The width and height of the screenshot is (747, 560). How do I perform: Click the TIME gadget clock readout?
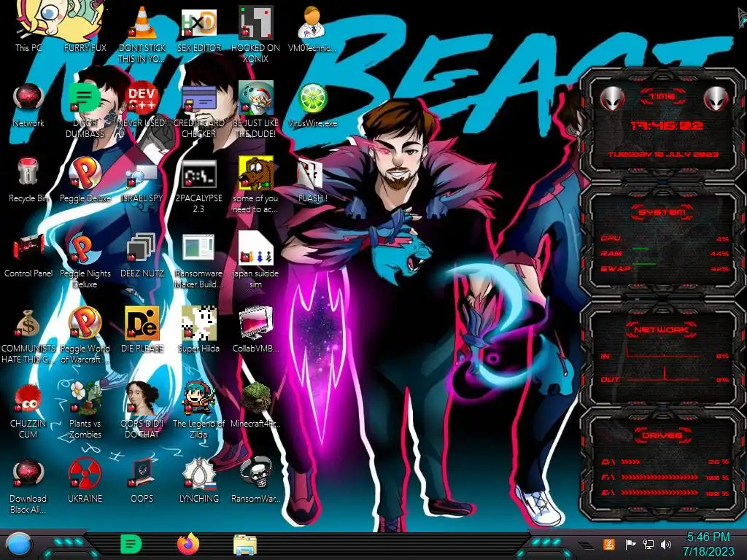coord(666,125)
